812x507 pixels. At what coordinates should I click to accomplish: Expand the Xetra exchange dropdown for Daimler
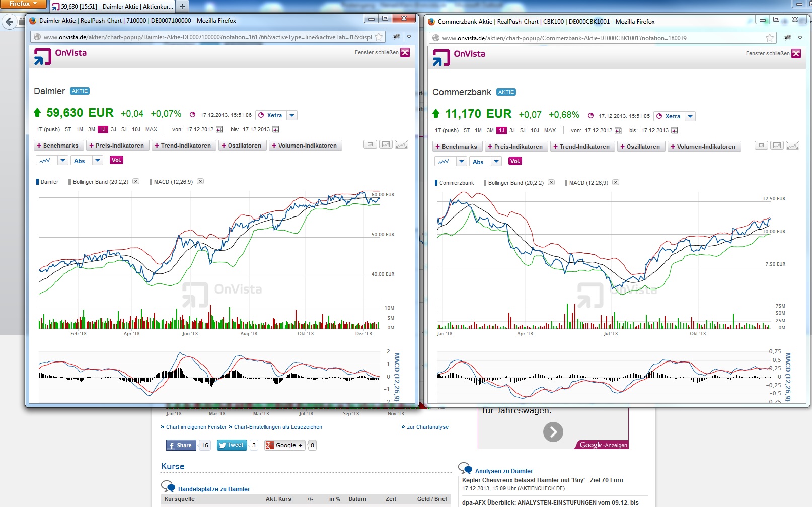point(292,115)
